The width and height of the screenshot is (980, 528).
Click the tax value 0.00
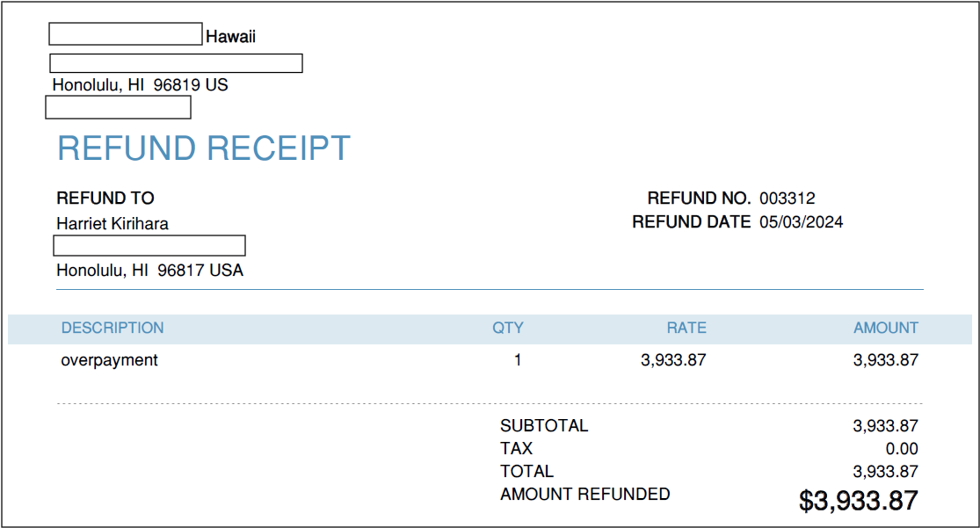pos(901,449)
